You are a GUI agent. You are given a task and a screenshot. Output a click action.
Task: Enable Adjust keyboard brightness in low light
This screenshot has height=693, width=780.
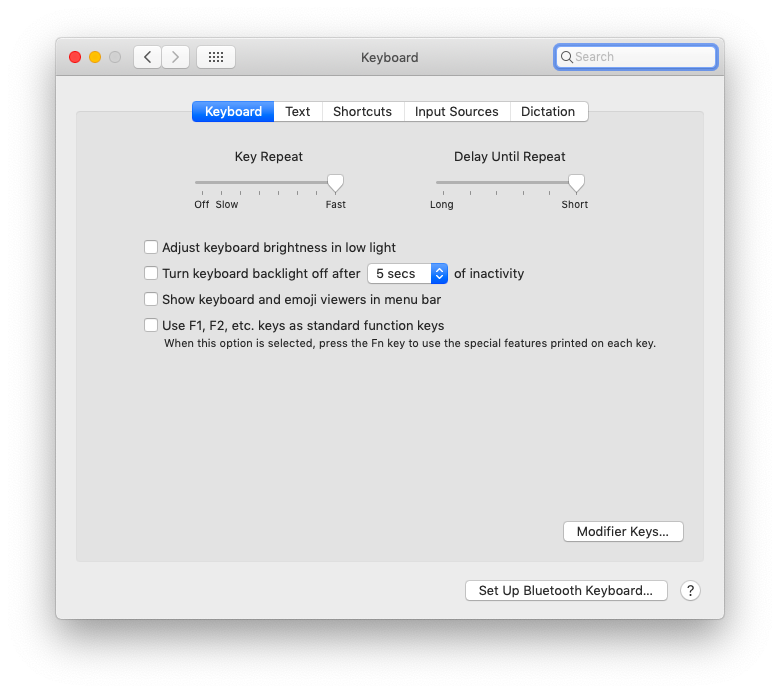click(x=151, y=247)
